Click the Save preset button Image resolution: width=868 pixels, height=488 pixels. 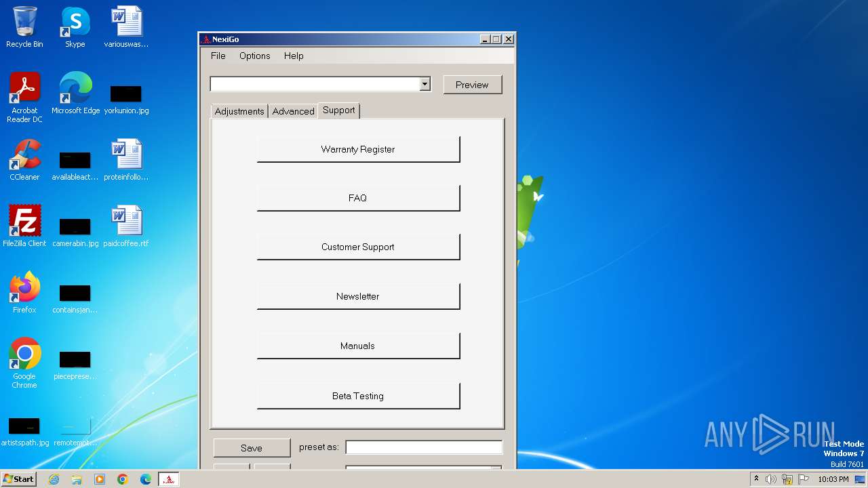point(252,448)
